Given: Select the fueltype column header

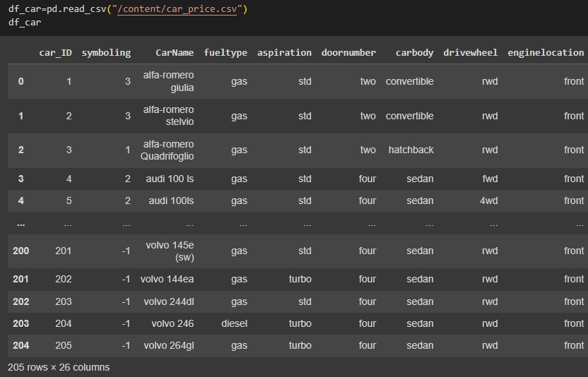Looking at the screenshot, I should (x=225, y=53).
